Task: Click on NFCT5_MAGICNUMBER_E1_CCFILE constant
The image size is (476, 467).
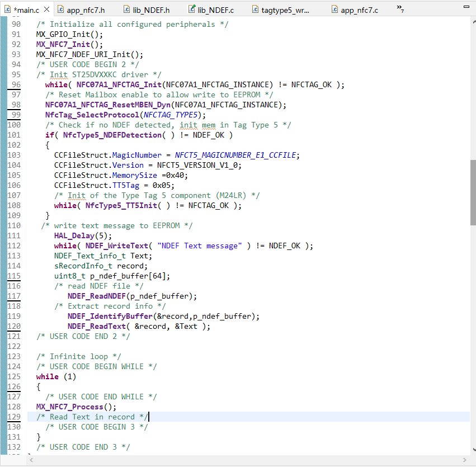Action: tap(235, 155)
